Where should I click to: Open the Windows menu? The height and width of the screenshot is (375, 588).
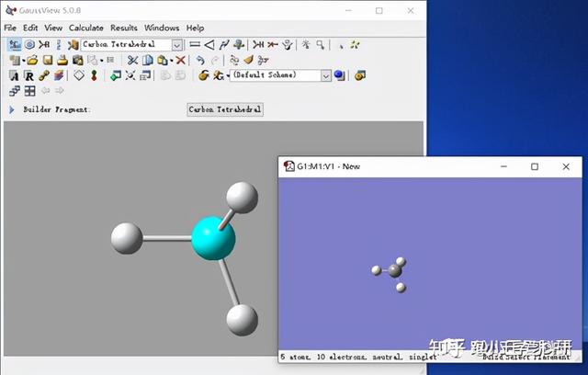tap(162, 28)
